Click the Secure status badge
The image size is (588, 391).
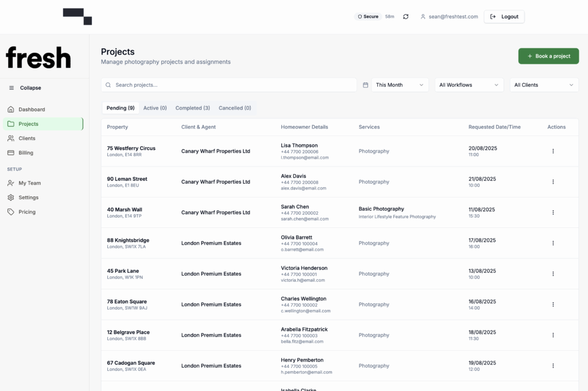tap(368, 17)
